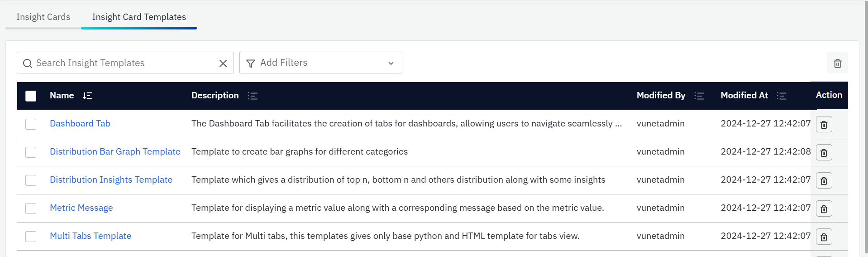Delete the Dashboard Tab template row
The image size is (868, 257).
824,125
